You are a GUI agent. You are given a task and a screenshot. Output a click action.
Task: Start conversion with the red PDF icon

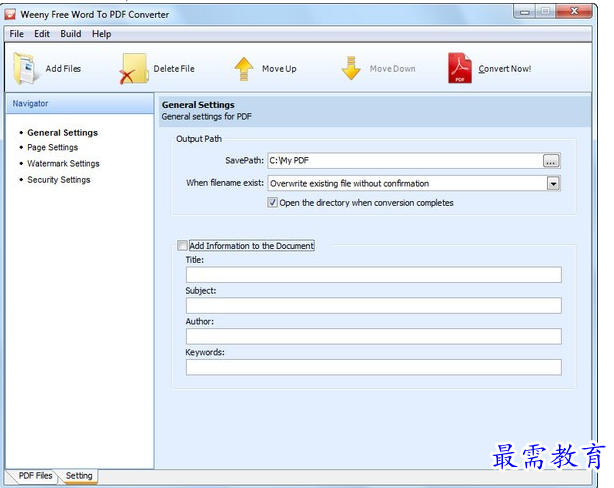coord(460,68)
